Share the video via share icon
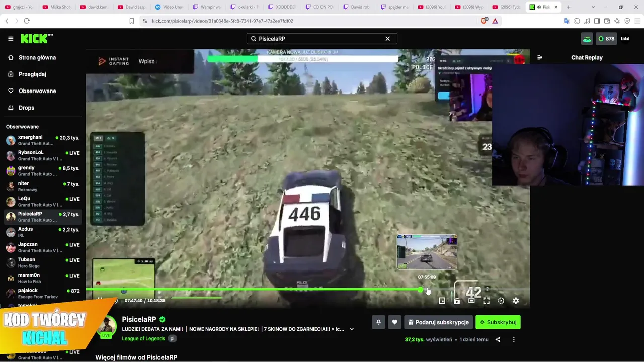Image resolution: width=644 pixels, height=362 pixels. [x=498, y=339]
